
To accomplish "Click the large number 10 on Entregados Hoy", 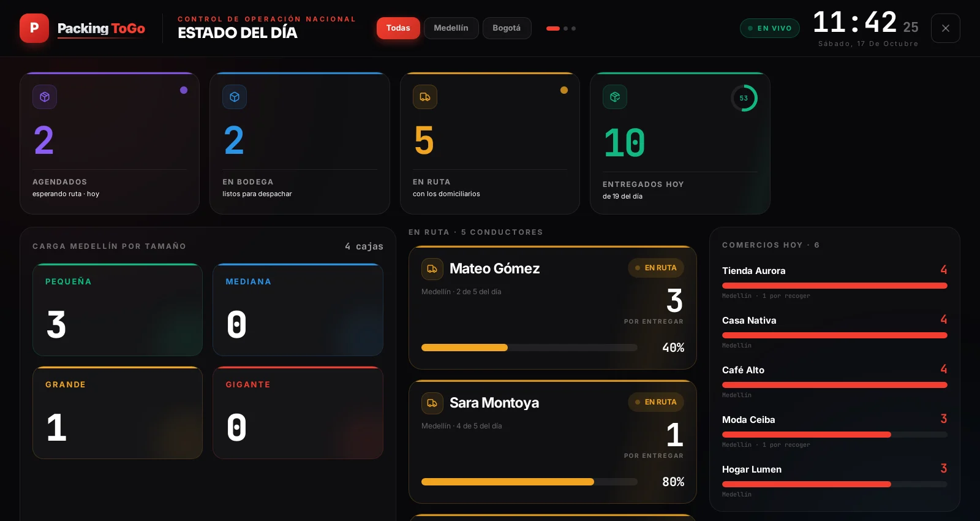I will coord(624,143).
